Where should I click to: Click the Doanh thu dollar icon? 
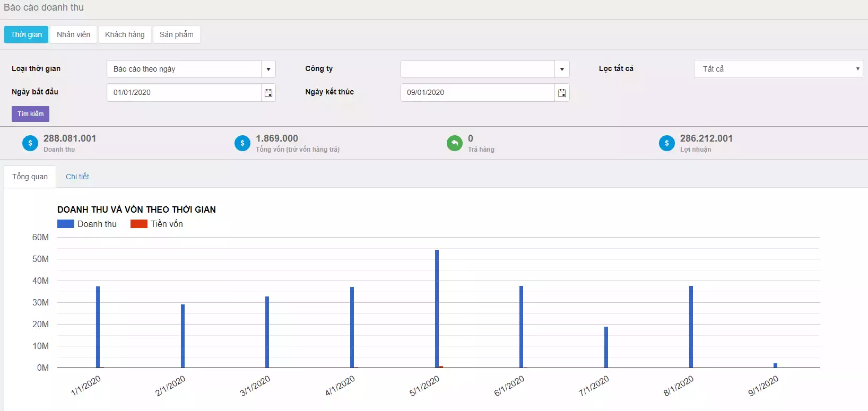[30, 143]
